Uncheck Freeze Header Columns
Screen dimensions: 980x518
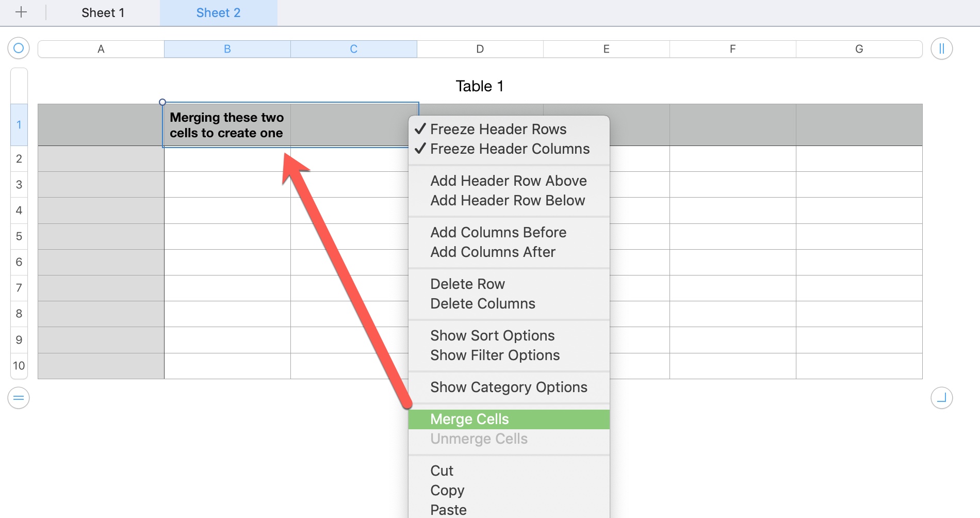(510, 149)
